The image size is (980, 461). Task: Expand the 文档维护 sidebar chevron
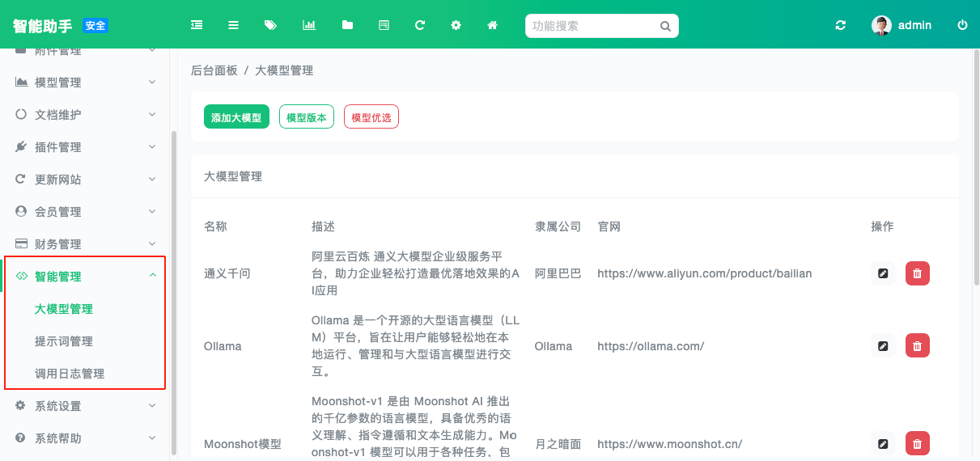(x=152, y=115)
